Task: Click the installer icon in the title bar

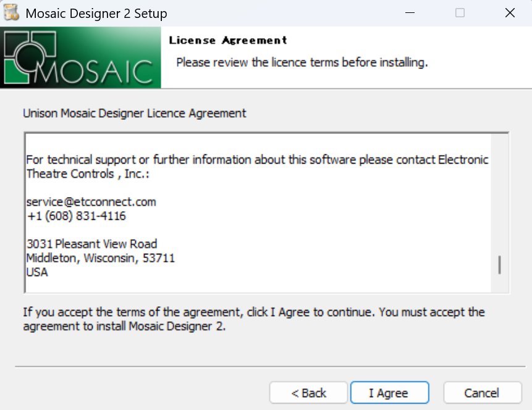Action: [x=11, y=13]
